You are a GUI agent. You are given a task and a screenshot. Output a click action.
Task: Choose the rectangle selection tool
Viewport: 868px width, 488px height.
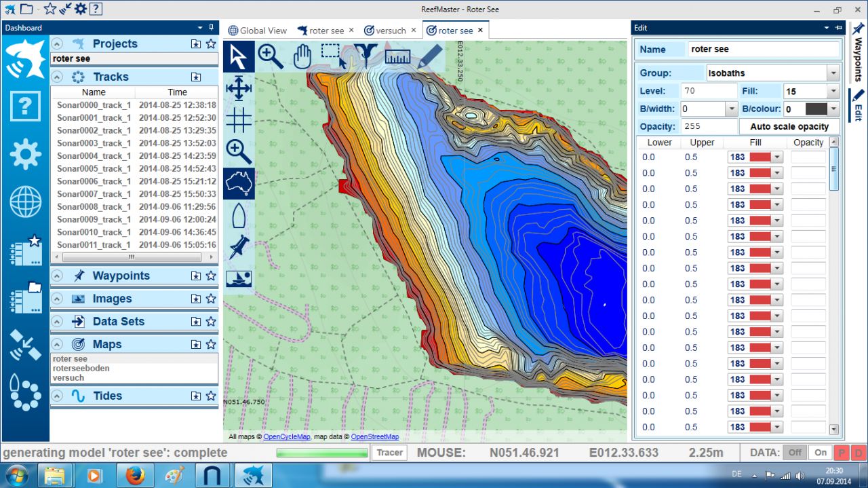click(333, 56)
